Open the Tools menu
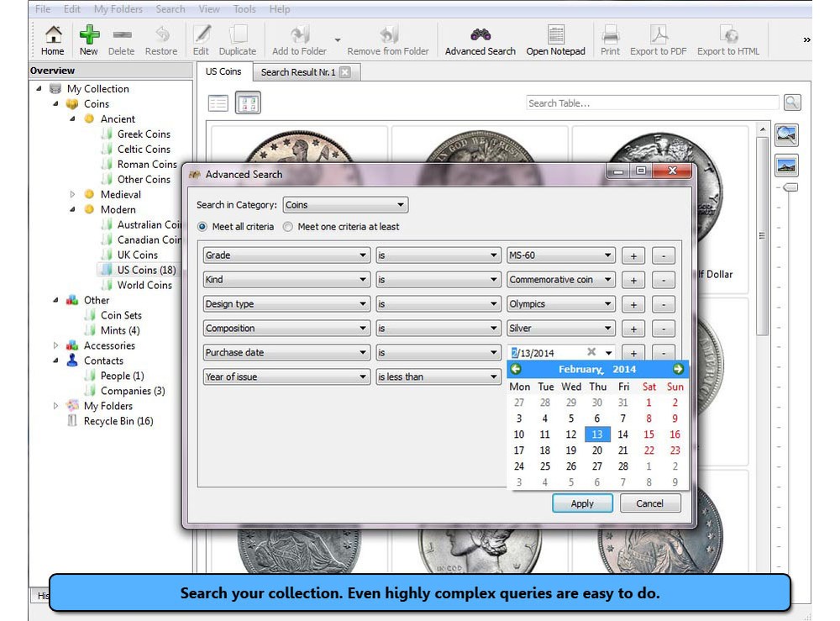The width and height of the screenshot is (840, 621). (x=244, y=9)
